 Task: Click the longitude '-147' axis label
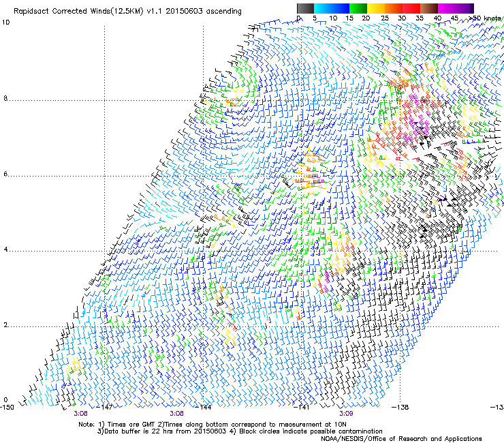click(105, 408)
